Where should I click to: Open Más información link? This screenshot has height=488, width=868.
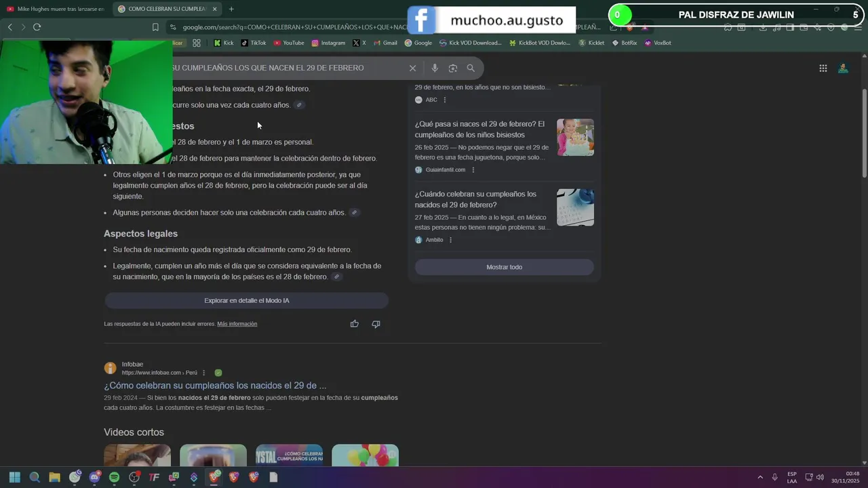coord(237,324)
